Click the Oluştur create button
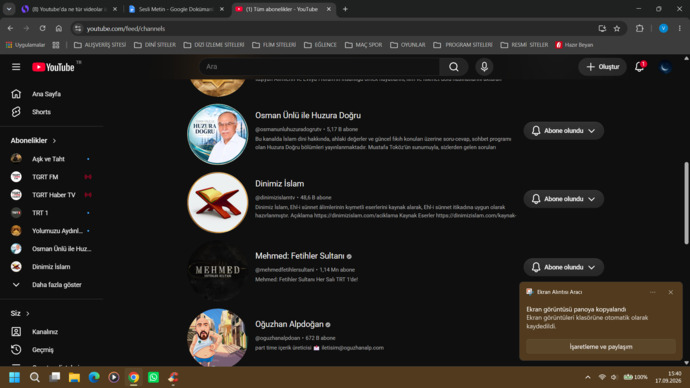The width and height of the screenshot is (690, 388). pos(602,67)
